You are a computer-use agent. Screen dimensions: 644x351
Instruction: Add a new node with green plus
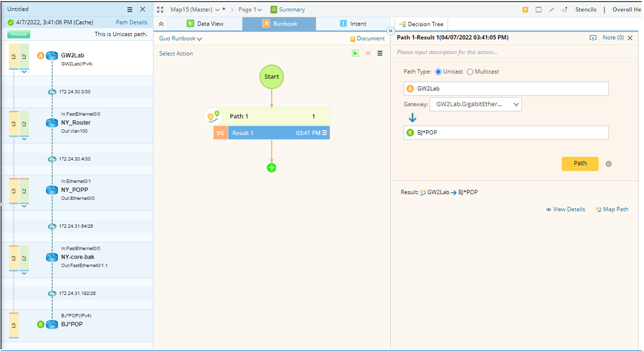pyautogui.click(x=271, y=168)
